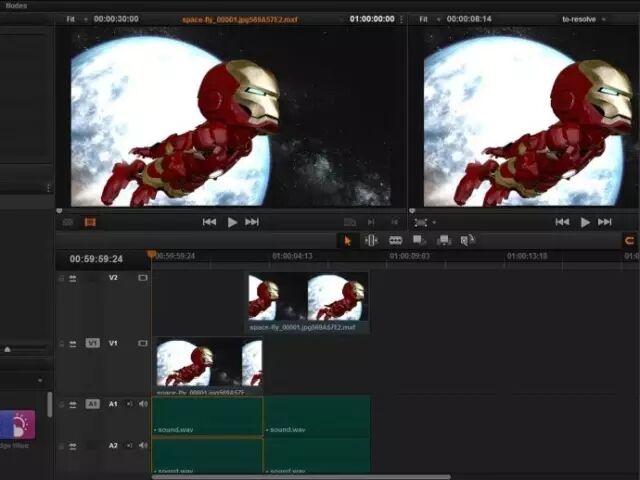640x480 pixels.
Task: Select the arrow Selection mode tool
Action: pos(347,241)
